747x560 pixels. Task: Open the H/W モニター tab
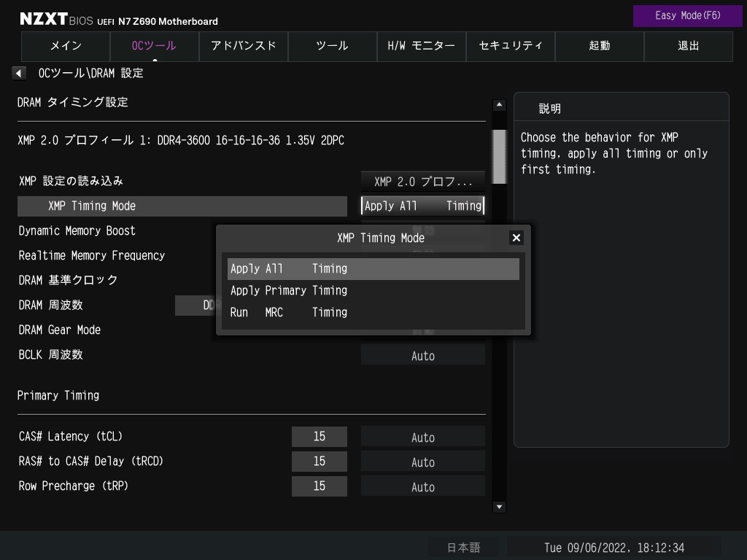tap(421, 46)
